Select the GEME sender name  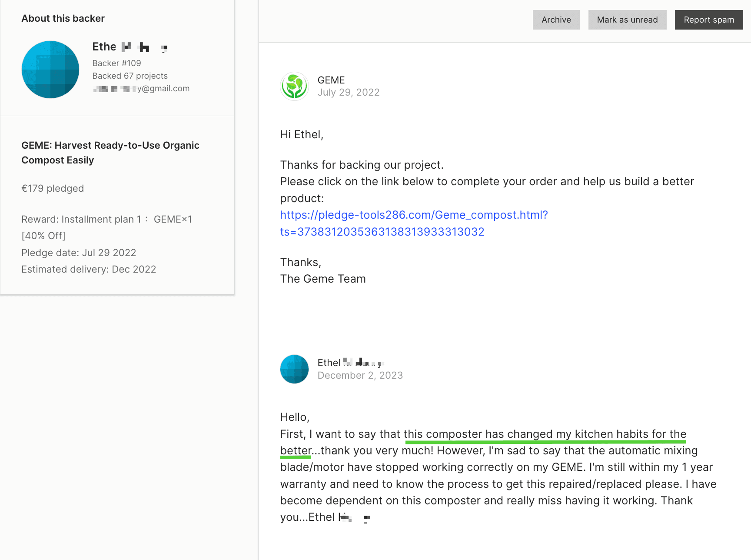coord(331,80)
